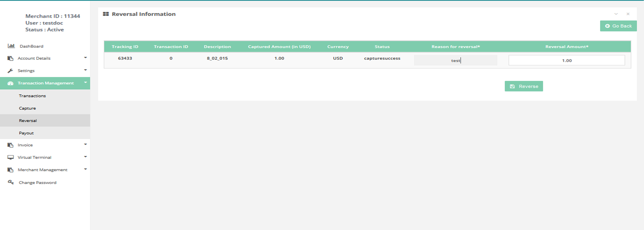Click the Go Back button
This screenshot has height=230, width=644.
tap(618, 26)
